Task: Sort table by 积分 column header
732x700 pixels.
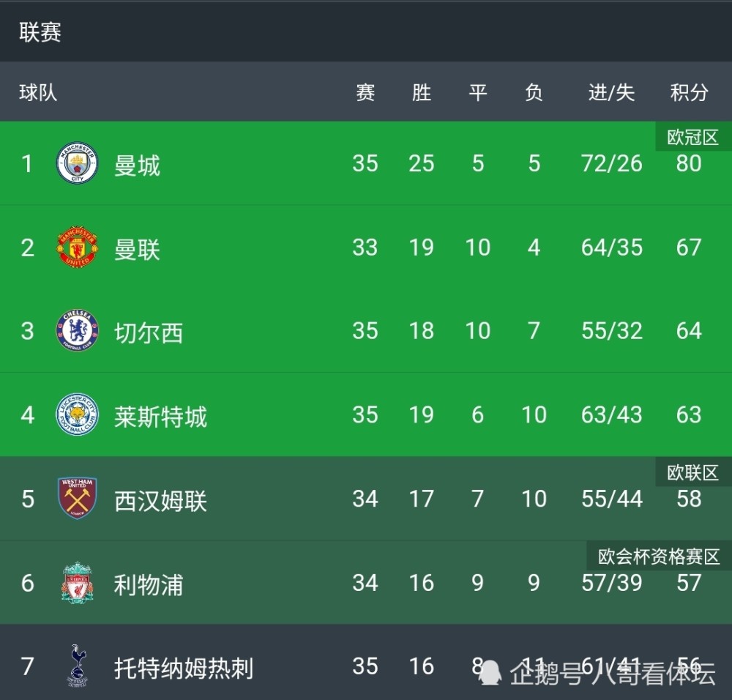Action: (689, 92)
